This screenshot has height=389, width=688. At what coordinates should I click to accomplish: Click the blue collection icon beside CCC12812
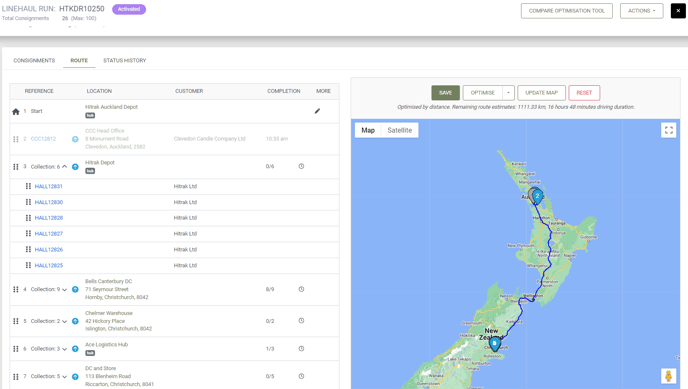(x=75, y=139)
